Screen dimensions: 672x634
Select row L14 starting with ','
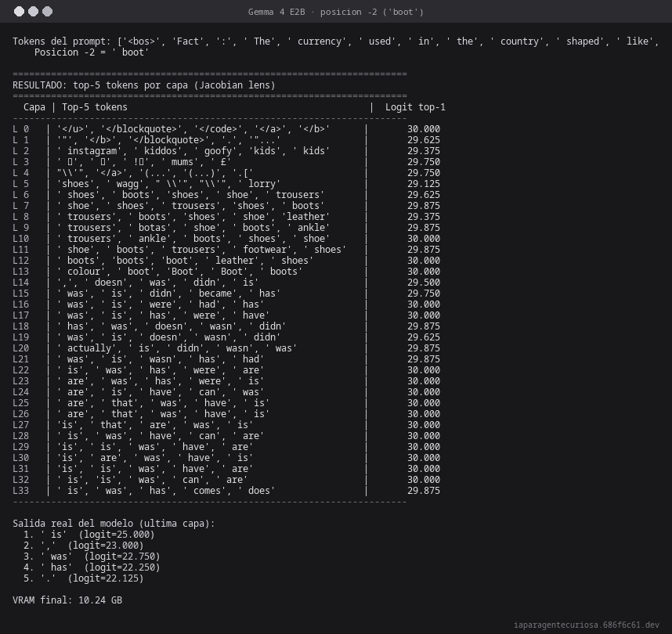tap(226, 283)
